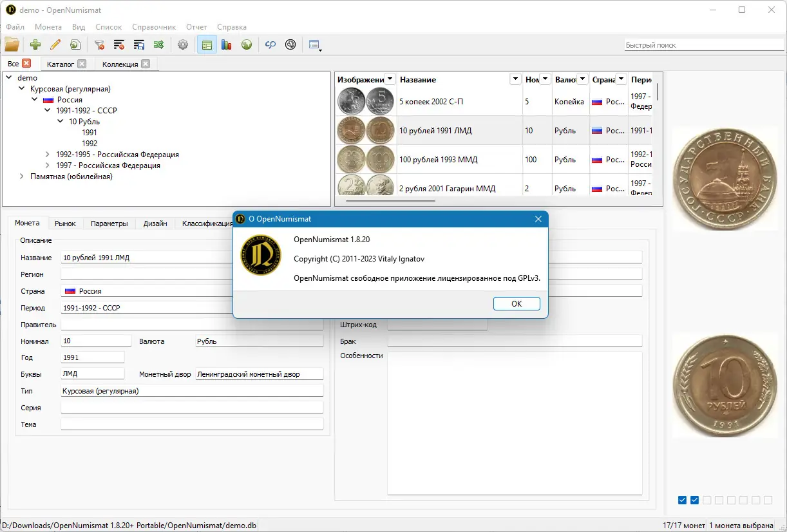Enable the fourth image checkbox under the coin photos
This screenshot has height=532, width=787.
[x=719, y=500]
